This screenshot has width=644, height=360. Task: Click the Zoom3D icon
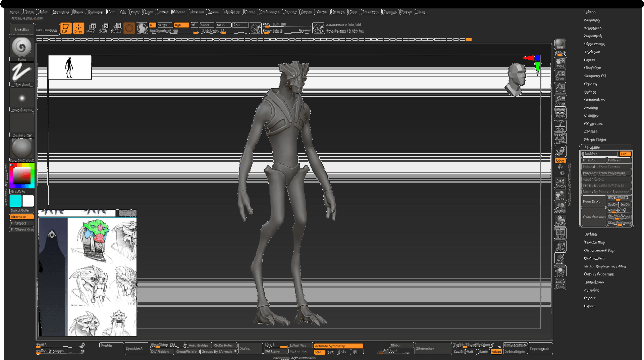click(560, 208)
